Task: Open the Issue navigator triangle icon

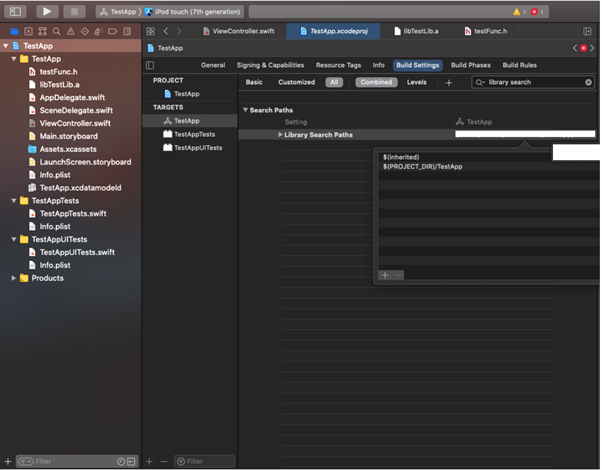Action: click(x=71, y=31)
